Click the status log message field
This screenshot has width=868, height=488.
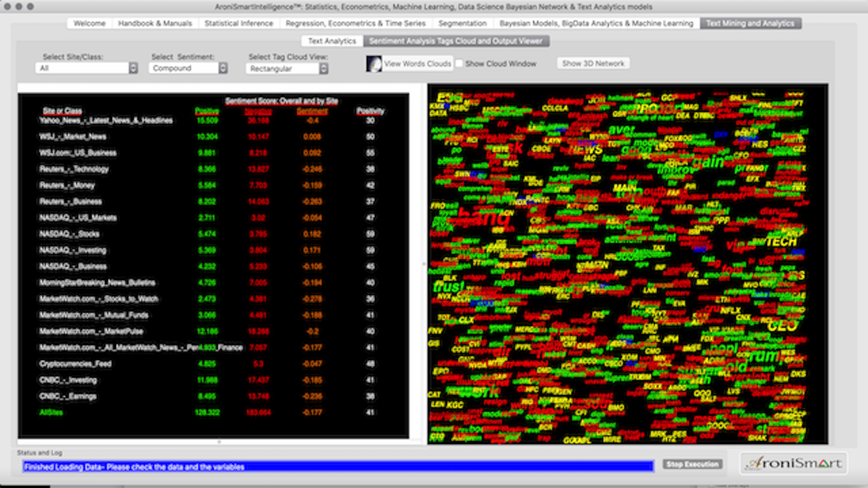coord(337,466)
